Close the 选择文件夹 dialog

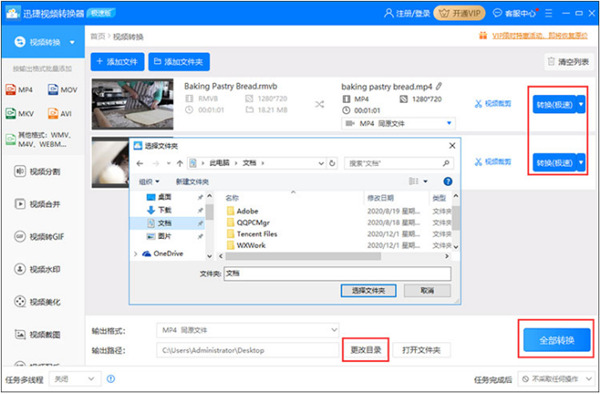(x=452, y=146)
